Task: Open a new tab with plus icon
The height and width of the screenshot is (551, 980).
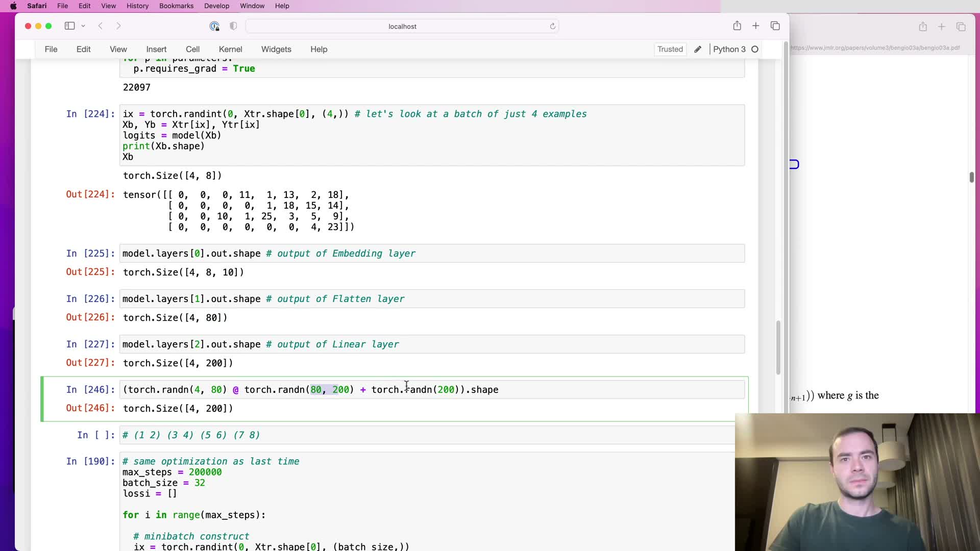Action: pos(756,26)
